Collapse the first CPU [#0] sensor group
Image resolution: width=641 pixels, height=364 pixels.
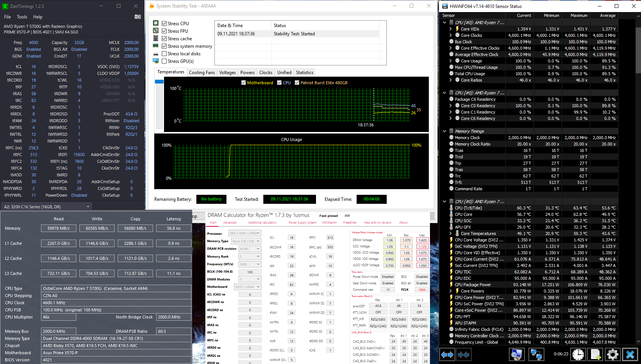(x=444, y=23)
